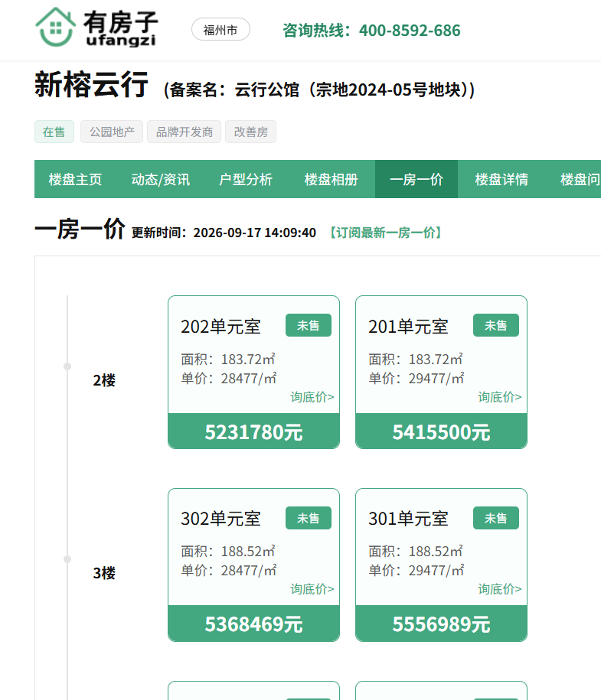Click the 5231780元 price bar
601x700 pixels.
(254, 431)
